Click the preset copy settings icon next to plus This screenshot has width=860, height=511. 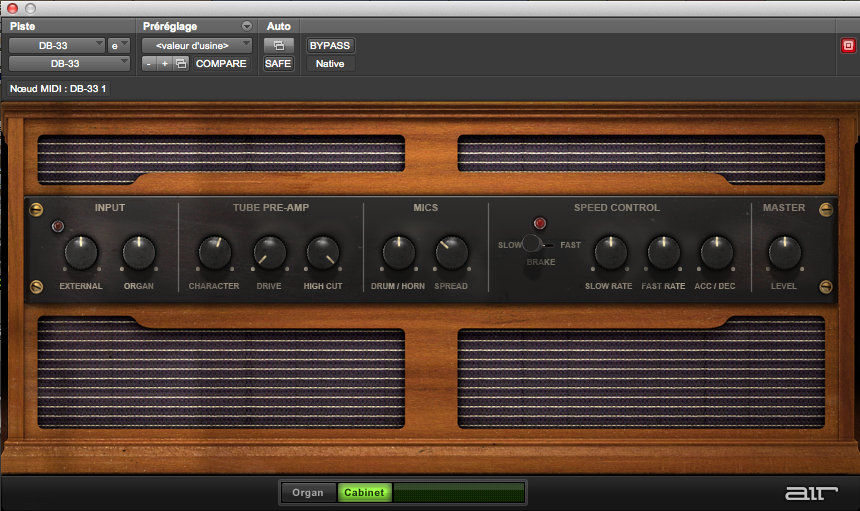pos(181,64)
